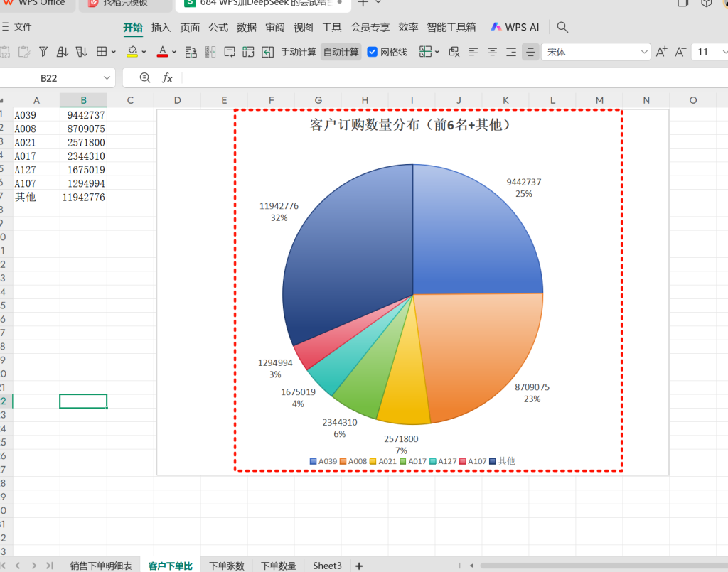The width and height of the screenshot is (728, 572).
Task: Open the B22 name box dropdown
Action: pos(107,78)
